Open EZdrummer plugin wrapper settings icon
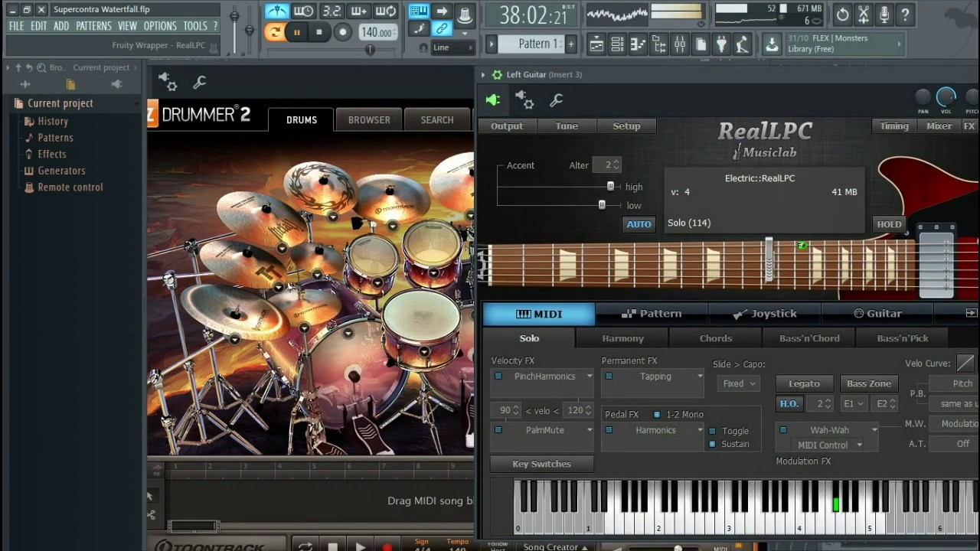980x551 pixels. coord(168,82)
